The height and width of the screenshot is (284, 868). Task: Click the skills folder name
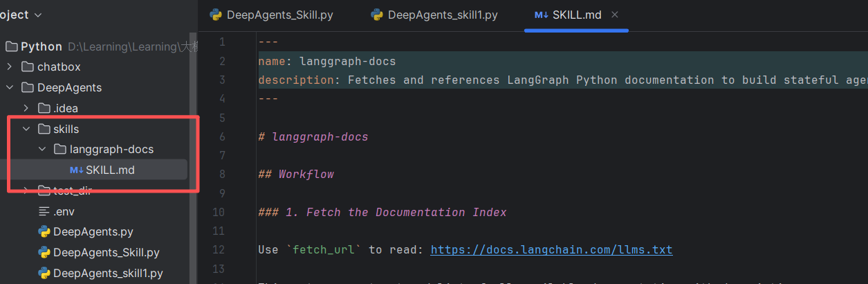pyautogui.click(x=66, y=129)
